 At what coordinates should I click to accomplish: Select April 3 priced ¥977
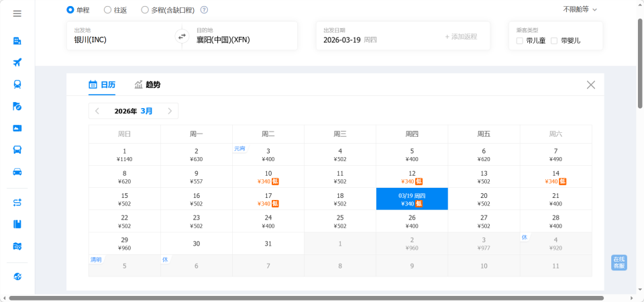coord(484,243)
